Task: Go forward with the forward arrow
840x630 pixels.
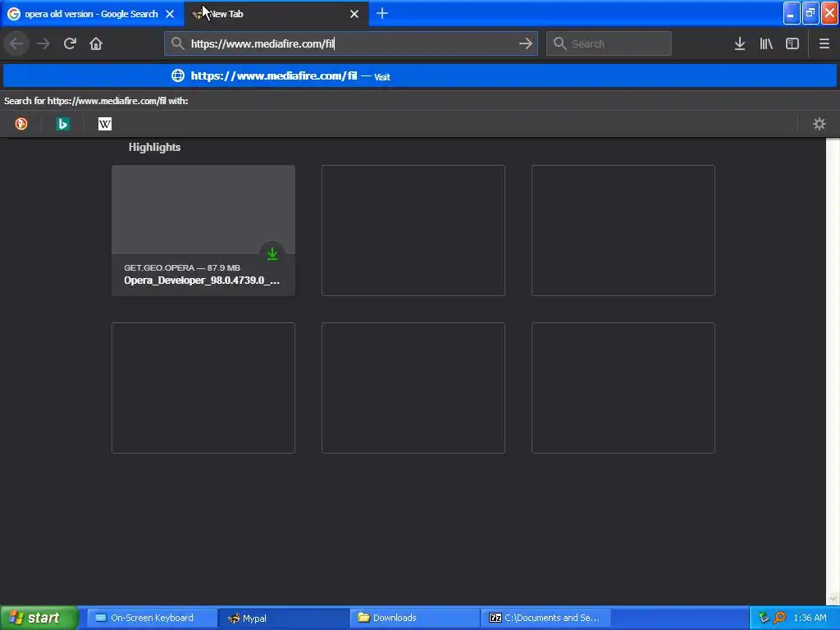Action: pos(43,43)
